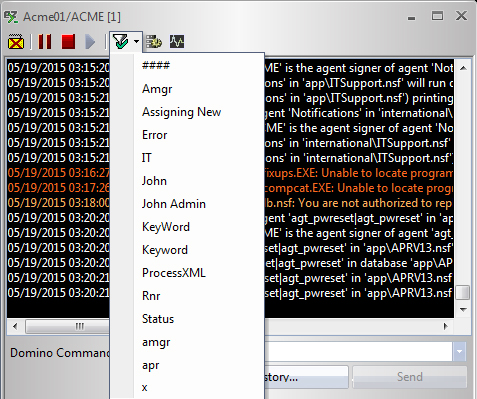477x399 pixels.
Task: Click the waveform monitor icon in toolbar
Action: tap(177, 42)
